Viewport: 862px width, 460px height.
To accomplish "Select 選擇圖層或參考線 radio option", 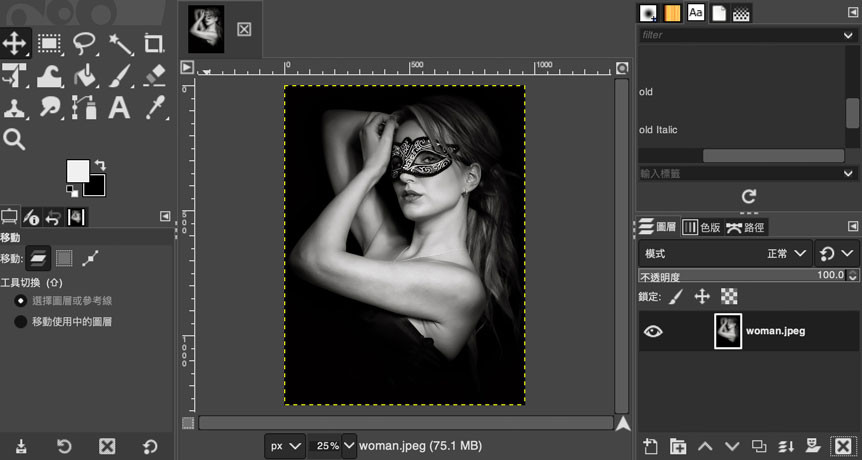I will click(x=21, y=301).
